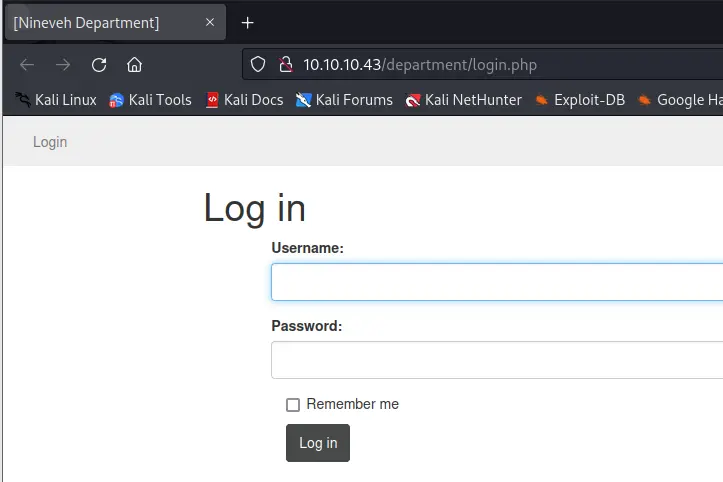Click the Login navbar item
This screenshot has width=723, height=482.
50,142
